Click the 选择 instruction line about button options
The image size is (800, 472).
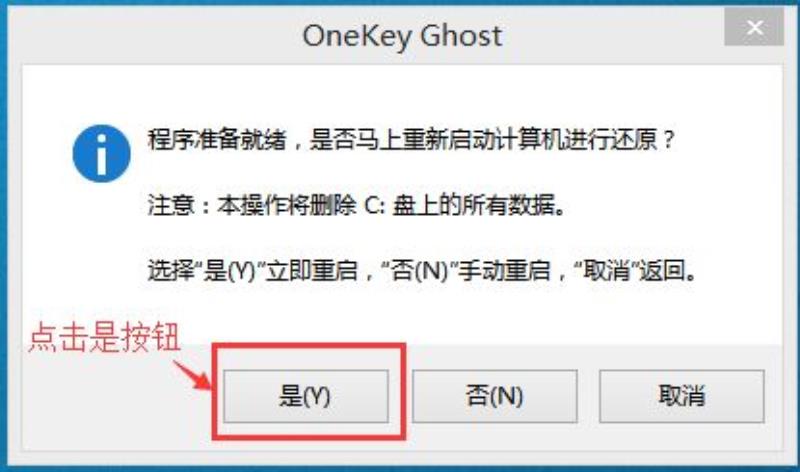tap(422, 270)
